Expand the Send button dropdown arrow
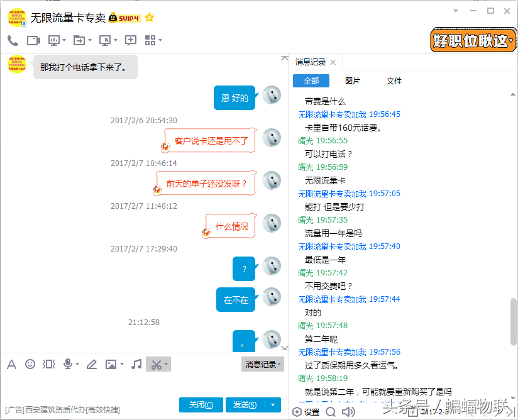The image size is (518, 420). [272, 404]
